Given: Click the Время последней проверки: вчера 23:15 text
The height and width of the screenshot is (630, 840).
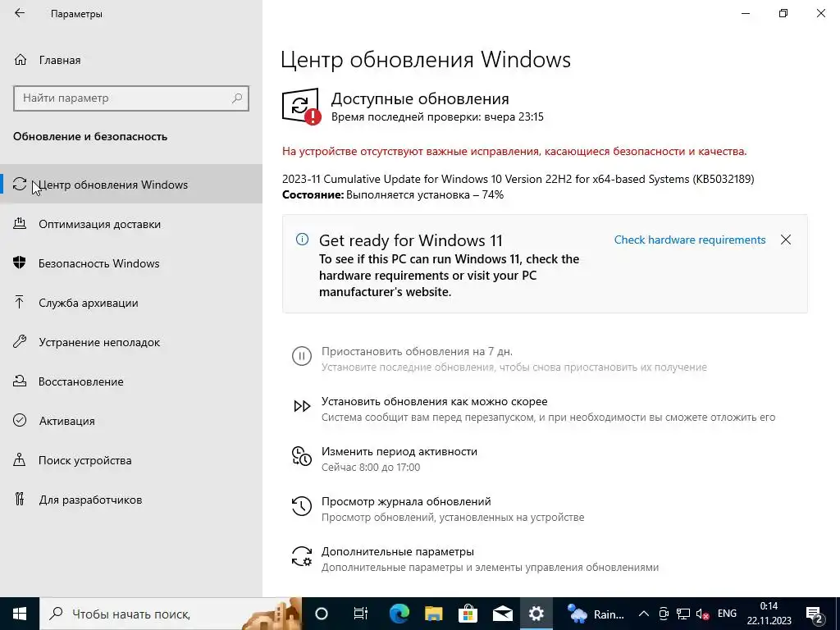Looking at the screenshot, I should tap(437, 116).
